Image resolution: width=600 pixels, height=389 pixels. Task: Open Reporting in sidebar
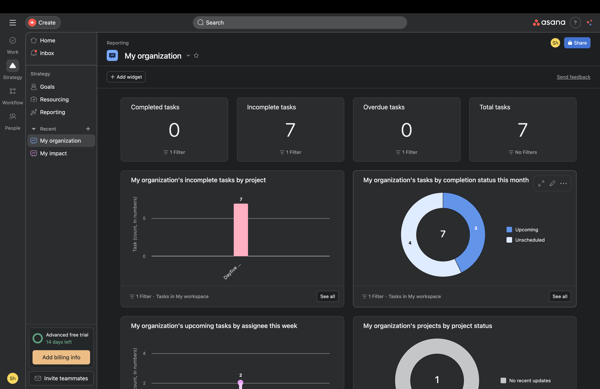(61, 112)
